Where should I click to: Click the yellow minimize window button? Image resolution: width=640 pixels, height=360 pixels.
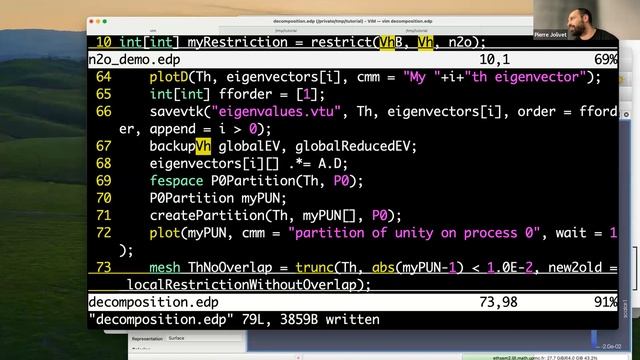coord(98,21)
